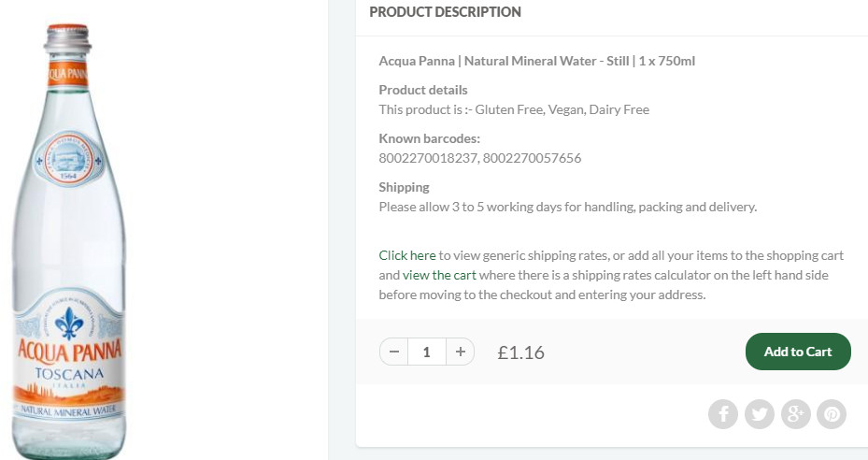Viewport: 868px width, 460px height.
Task: Share product on Google Plus
Action: coord(795,413)
